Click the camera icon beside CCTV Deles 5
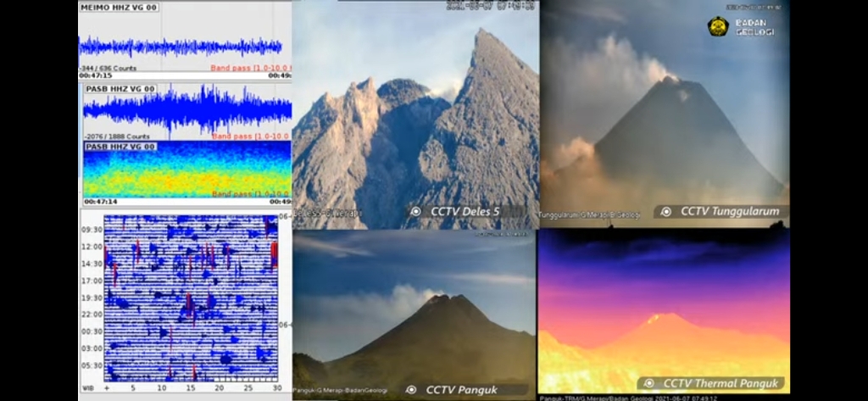This screenshot has height=401, width=868. point(415,212)
